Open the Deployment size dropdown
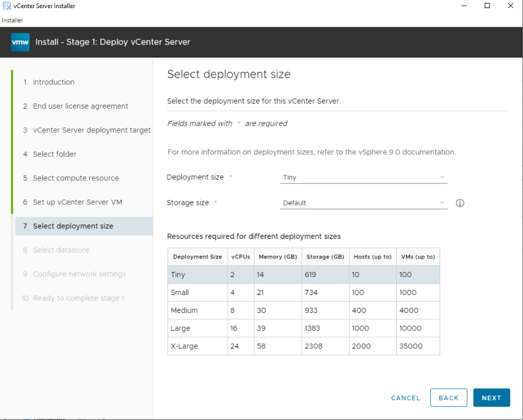This screenshot has height=420, width=523. [x=363, y=178]
